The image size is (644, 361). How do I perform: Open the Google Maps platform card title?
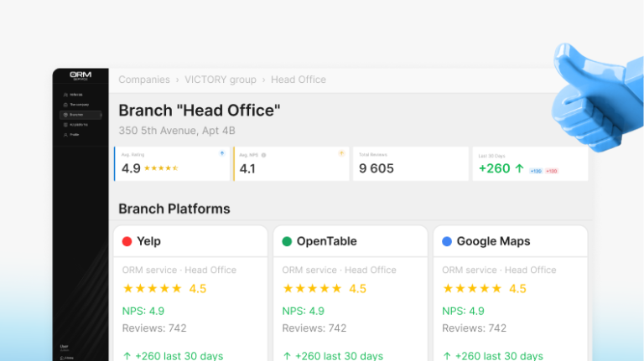tap(493, 241)
